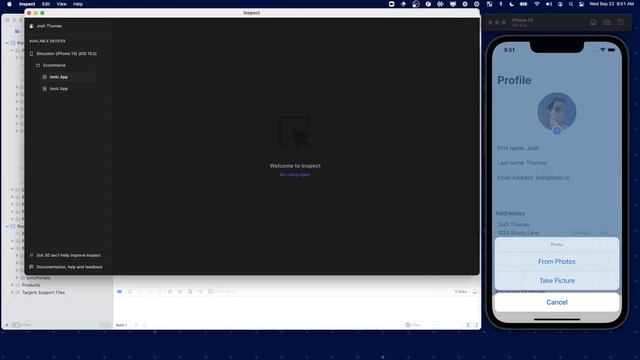This screenshot has width=640, height=360.
Task: Tap the profile photo avatar in simulator
Action: [x=557, y=112]
